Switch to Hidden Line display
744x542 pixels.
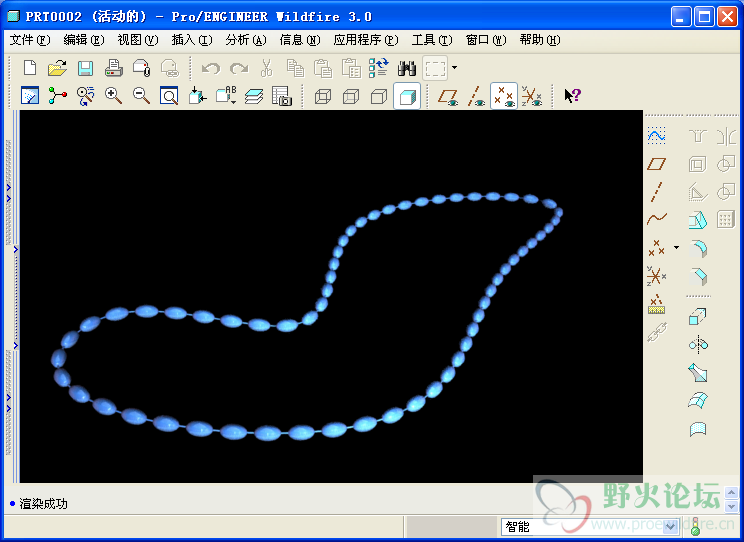(x=351, y=96)
